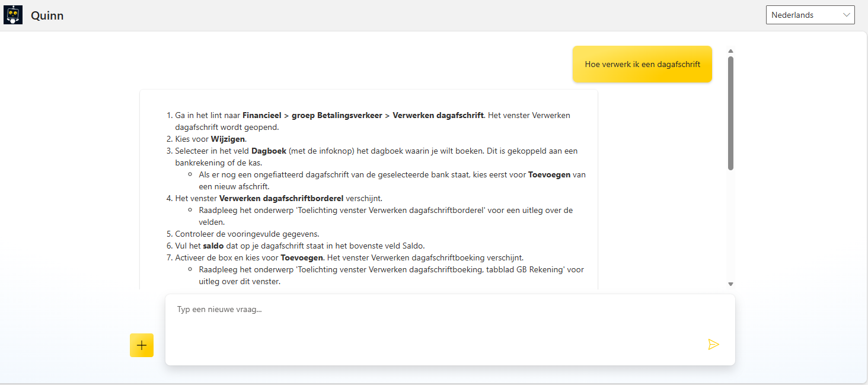This screenshot has height=385, width=868.
Task: Click bold 'Toevoegen' in step 7
Action: (301, 257)
